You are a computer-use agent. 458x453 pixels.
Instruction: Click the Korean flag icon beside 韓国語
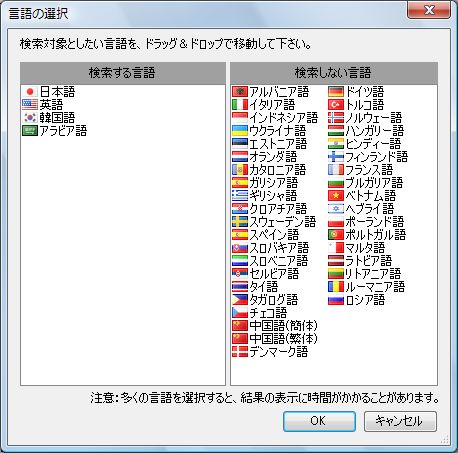(x=30, y=118)
